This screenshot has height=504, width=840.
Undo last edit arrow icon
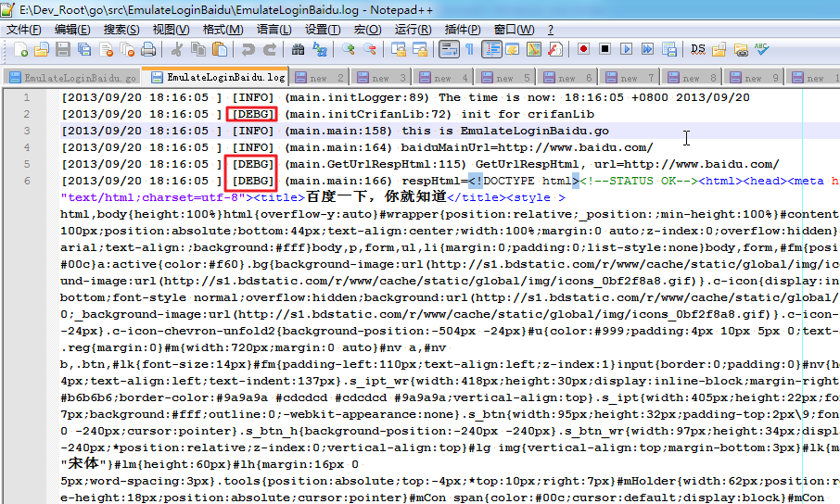[x=248, y=50]
